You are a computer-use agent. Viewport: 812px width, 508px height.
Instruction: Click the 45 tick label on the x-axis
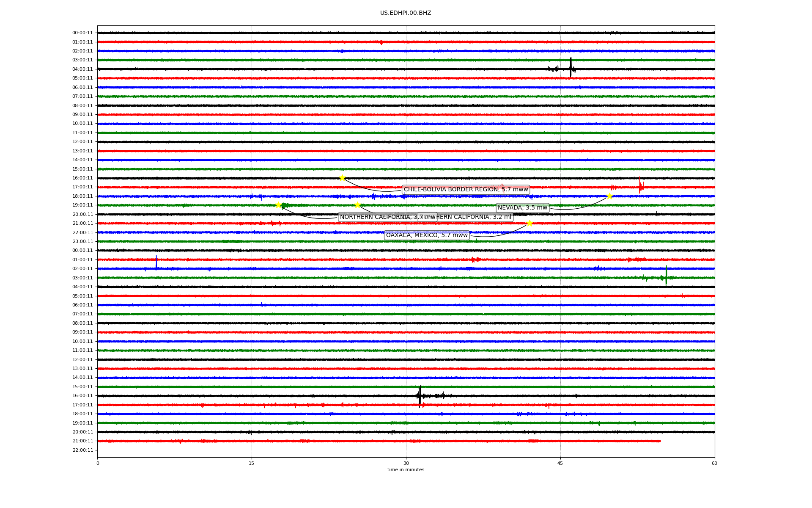(x=560, y=463)
